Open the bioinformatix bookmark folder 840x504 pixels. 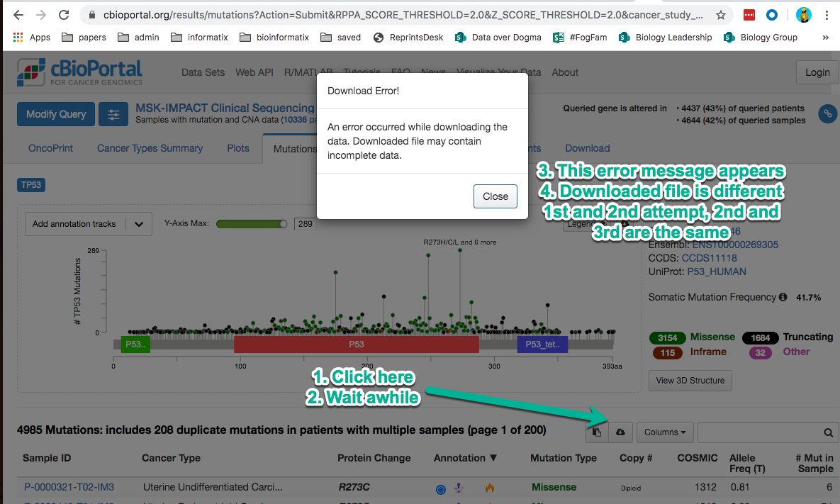[x=274, y=37]
